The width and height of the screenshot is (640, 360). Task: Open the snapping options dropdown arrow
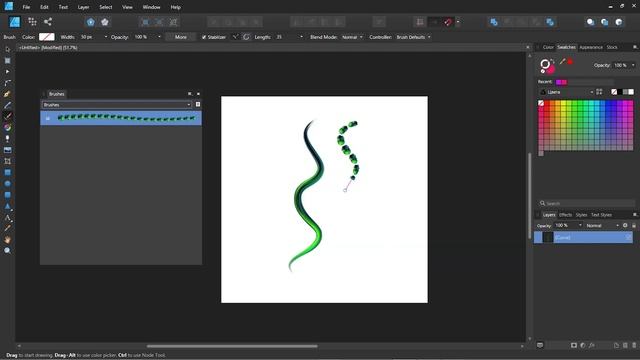click(458, 22)
